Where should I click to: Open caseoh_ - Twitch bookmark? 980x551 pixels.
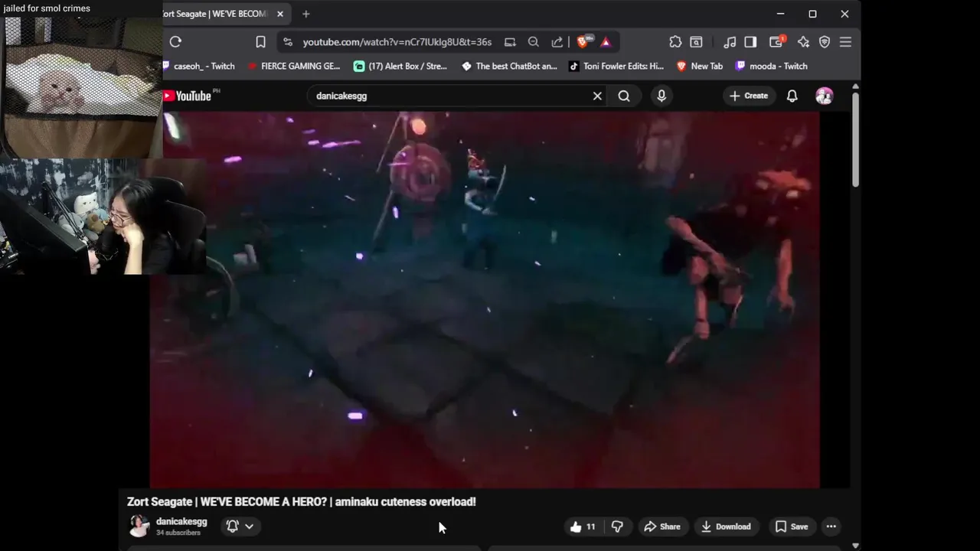click(x=198, y=66)
